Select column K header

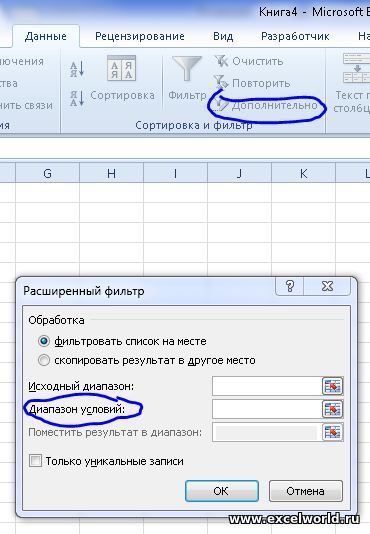coord(304,173)
